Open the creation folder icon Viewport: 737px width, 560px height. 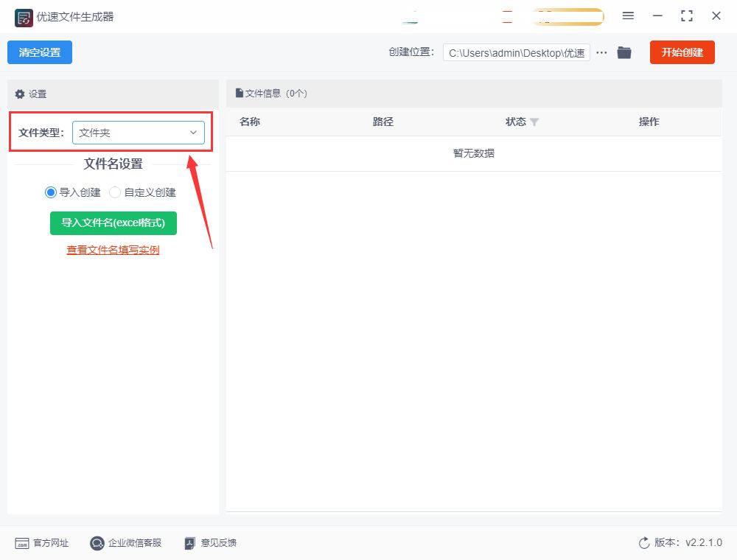624,52
